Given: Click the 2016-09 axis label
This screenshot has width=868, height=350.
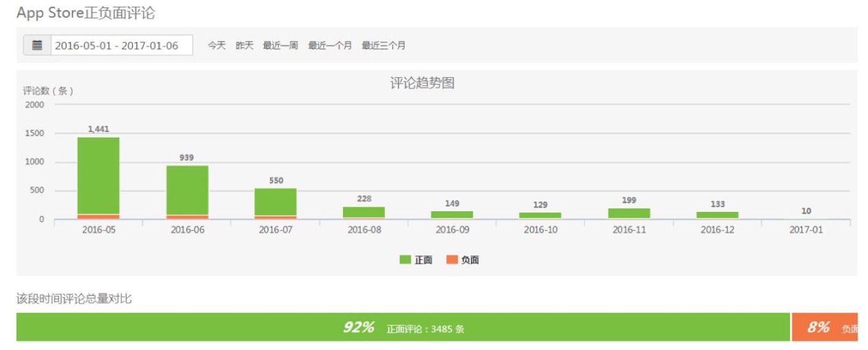Looking at the screenshot, I should tap(452, 230).
